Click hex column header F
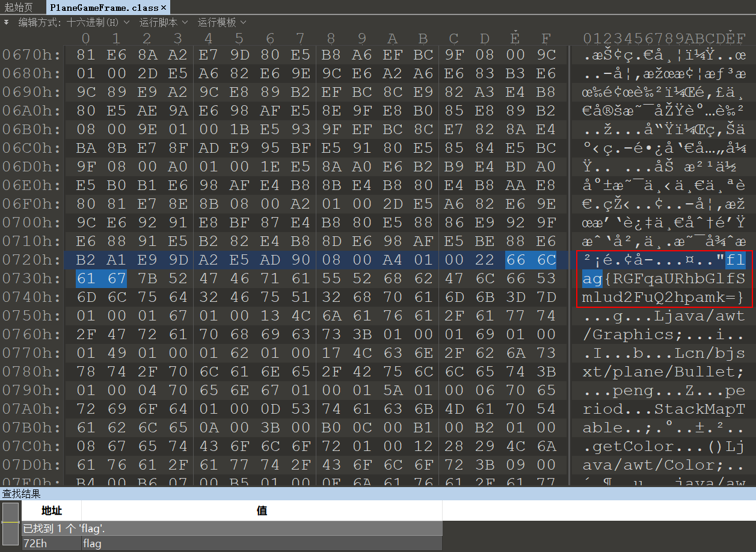 tap(545, 38)
